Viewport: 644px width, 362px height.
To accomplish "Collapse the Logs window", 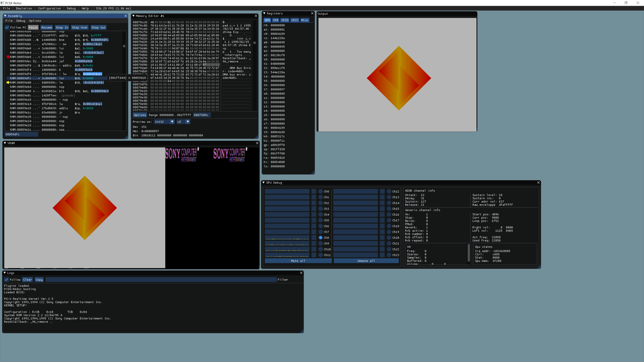I will point(5,273).
